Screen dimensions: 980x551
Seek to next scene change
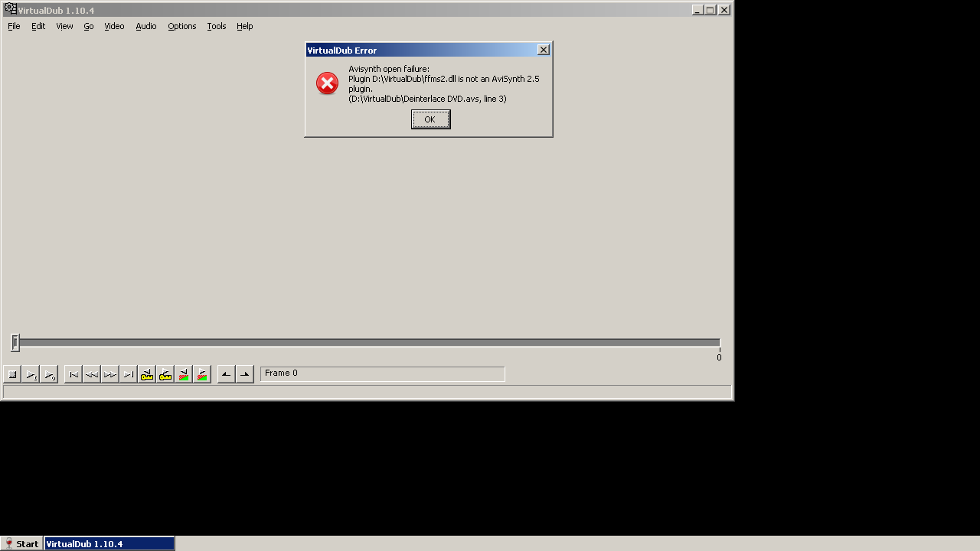(x=202, y=374)
